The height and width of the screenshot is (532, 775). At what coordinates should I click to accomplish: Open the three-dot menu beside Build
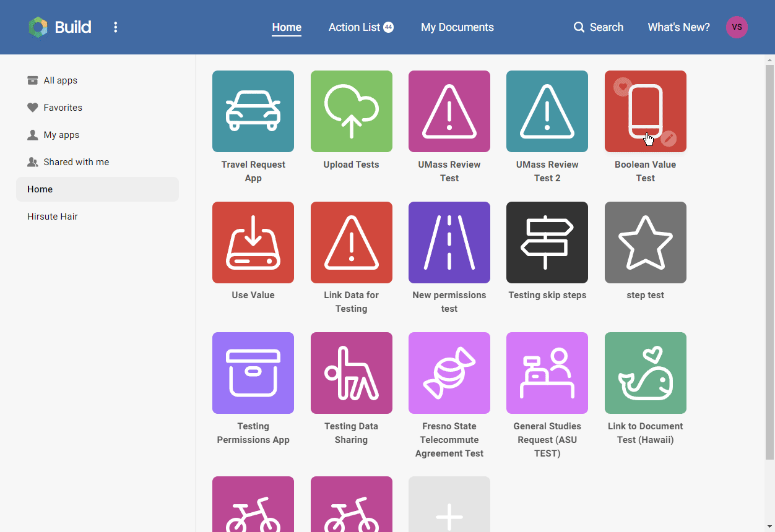(x=115, y=27)
